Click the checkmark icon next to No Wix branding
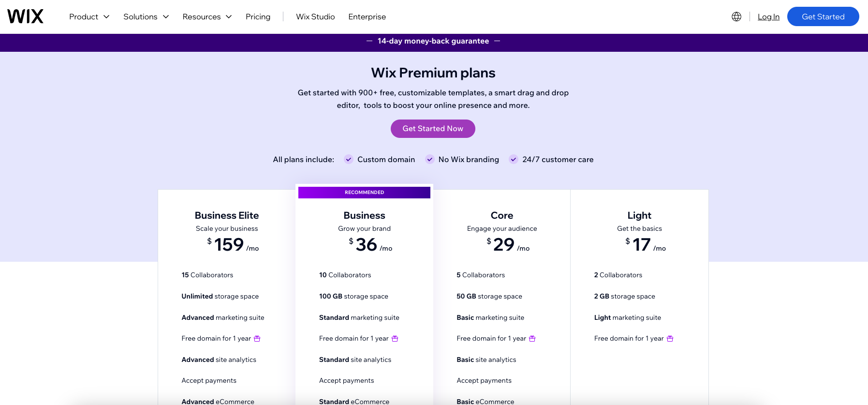This screenshot has width=868, height=405. coord(429,159)
